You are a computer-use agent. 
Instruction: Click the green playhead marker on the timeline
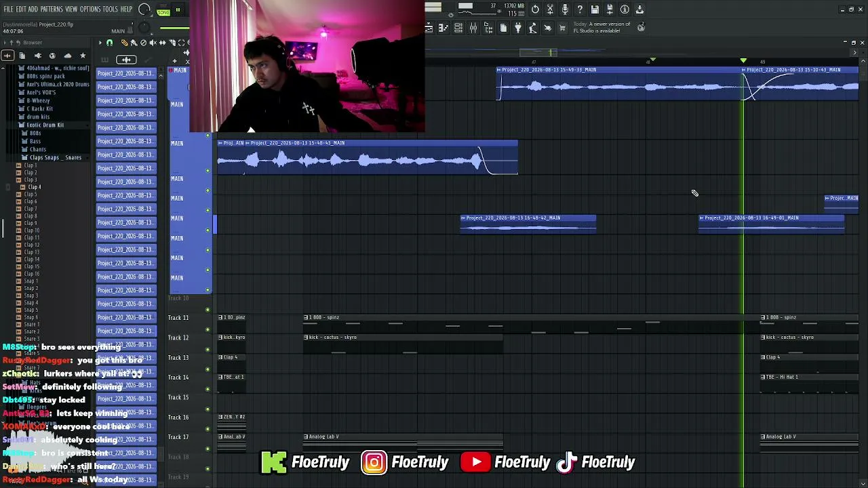pyautogui.click(x=743, y=61)
